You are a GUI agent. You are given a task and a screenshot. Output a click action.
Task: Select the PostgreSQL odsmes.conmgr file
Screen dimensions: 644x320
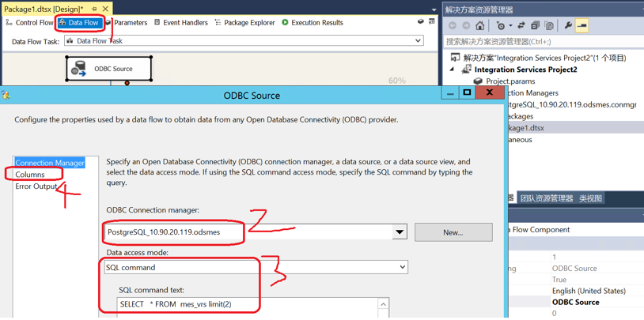tap(574, 104)
